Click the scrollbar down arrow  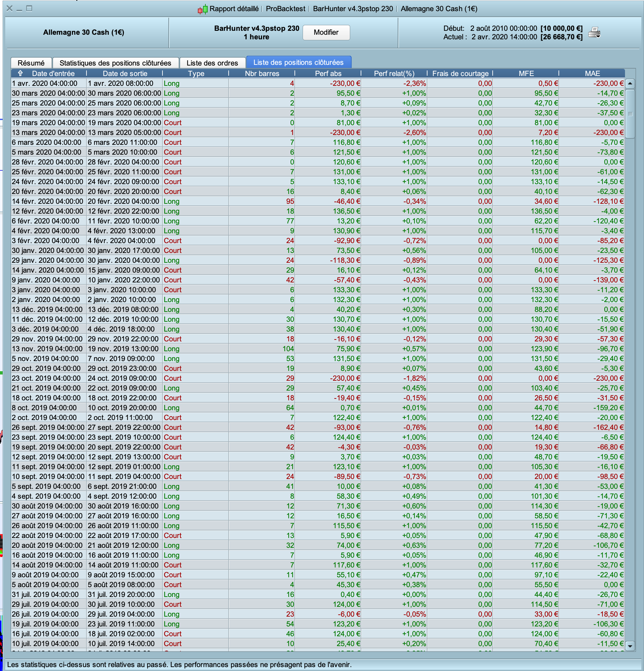(630, 646)
